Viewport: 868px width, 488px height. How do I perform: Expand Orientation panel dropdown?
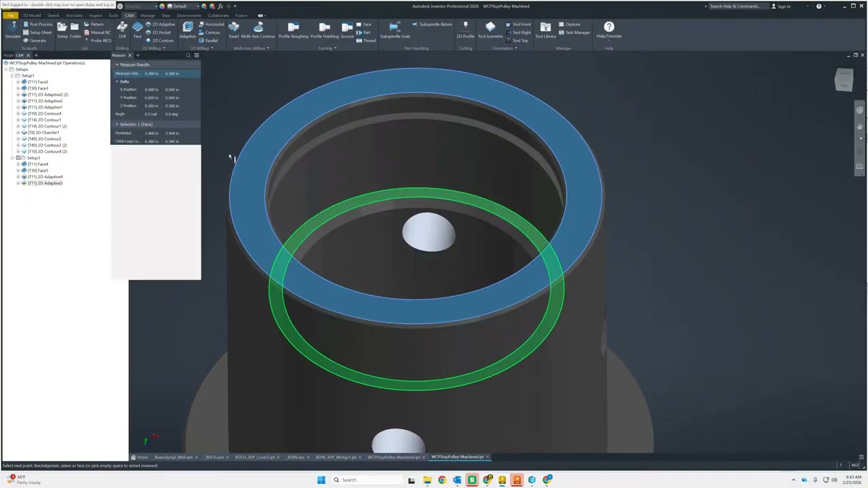tap(516, 48)
